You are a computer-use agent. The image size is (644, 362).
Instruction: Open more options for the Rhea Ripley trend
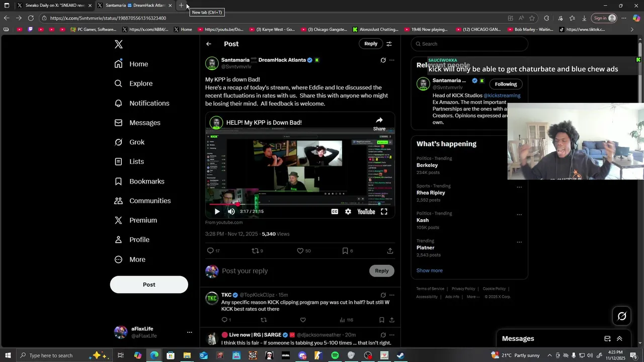tap(519, 187)
